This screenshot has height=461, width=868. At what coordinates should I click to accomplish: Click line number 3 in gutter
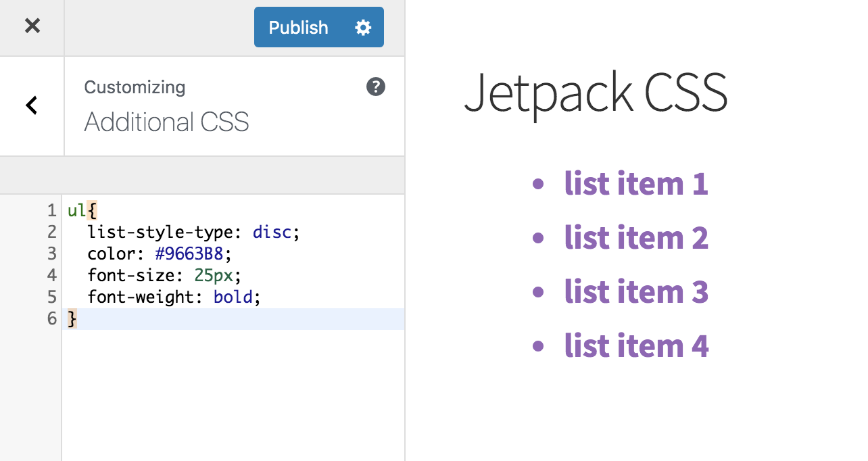[x=52, y=254]
